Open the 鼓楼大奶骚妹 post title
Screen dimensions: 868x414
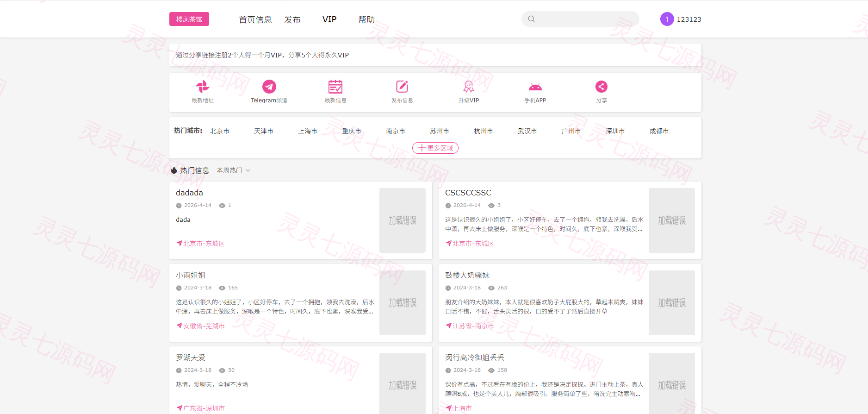(x=467, y=275)
